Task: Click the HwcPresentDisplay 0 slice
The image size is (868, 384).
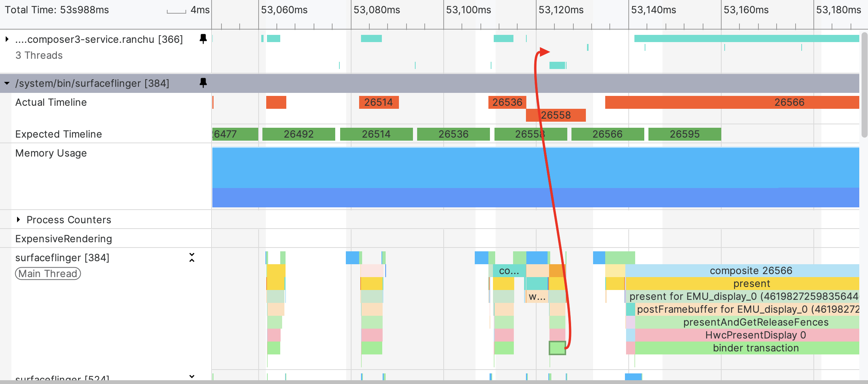Action: pyautogui.click(x=747, y=335)
